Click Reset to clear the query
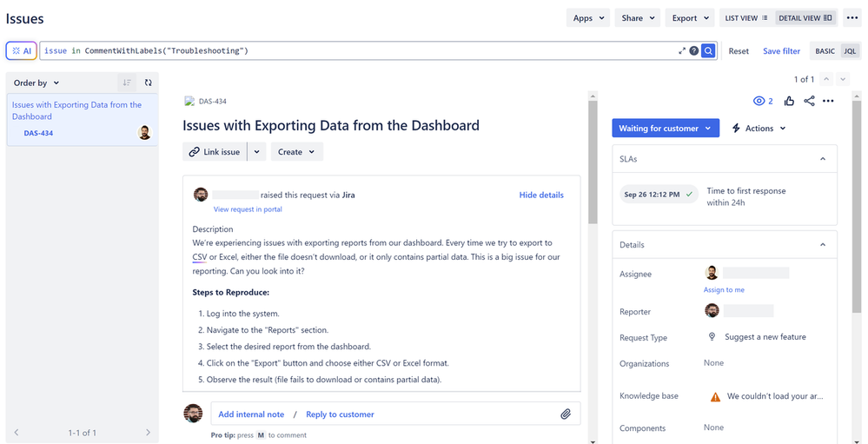 pos(739,51)
